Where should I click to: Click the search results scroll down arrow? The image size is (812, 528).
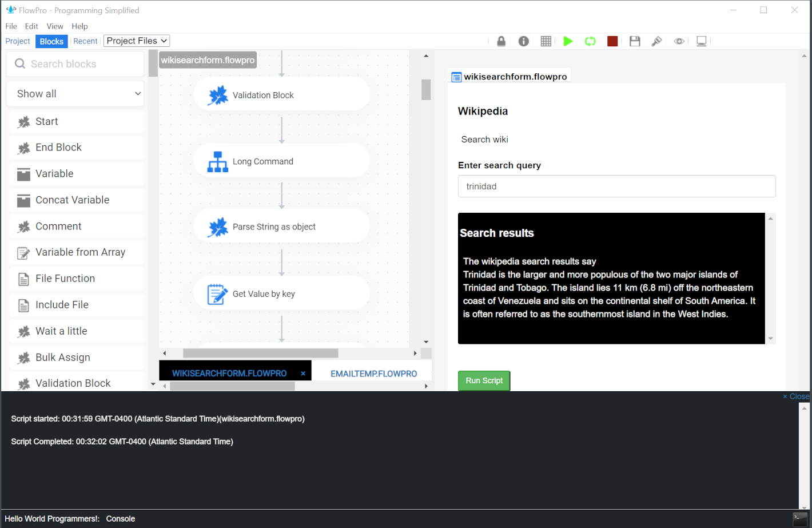(x=770, y=339)
